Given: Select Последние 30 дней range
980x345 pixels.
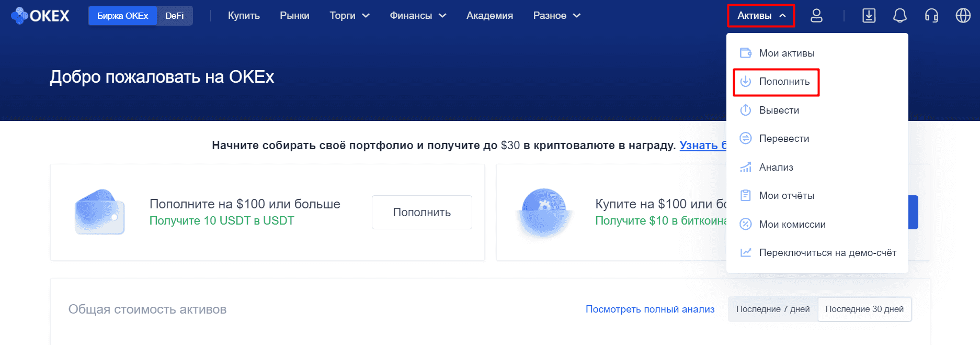Looking at the screenshot, I should 864,309.
